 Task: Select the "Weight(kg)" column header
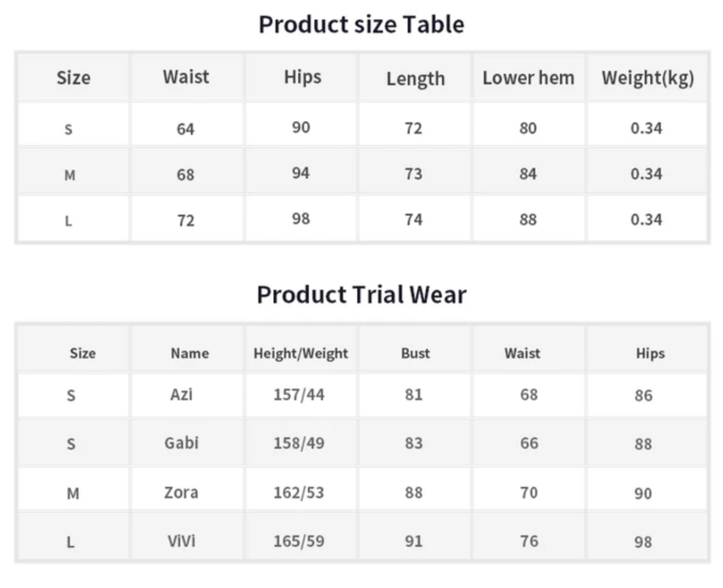click(648, 78)
